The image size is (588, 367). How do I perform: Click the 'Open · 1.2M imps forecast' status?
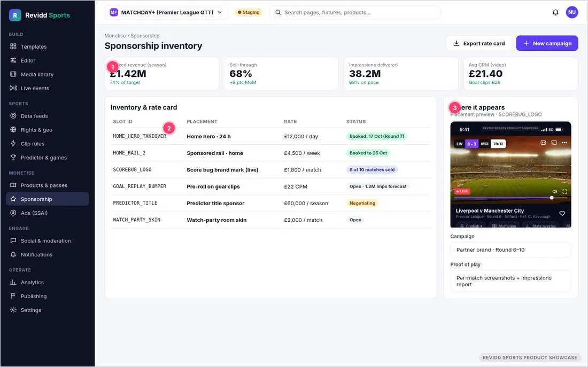(x=378, y=186)
